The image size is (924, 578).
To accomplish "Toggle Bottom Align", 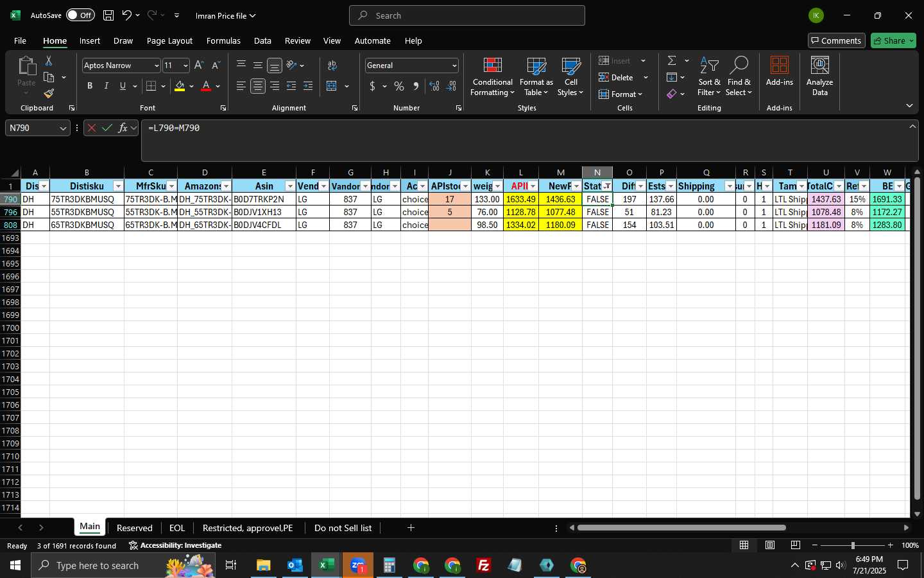I will tap(275, 66).
